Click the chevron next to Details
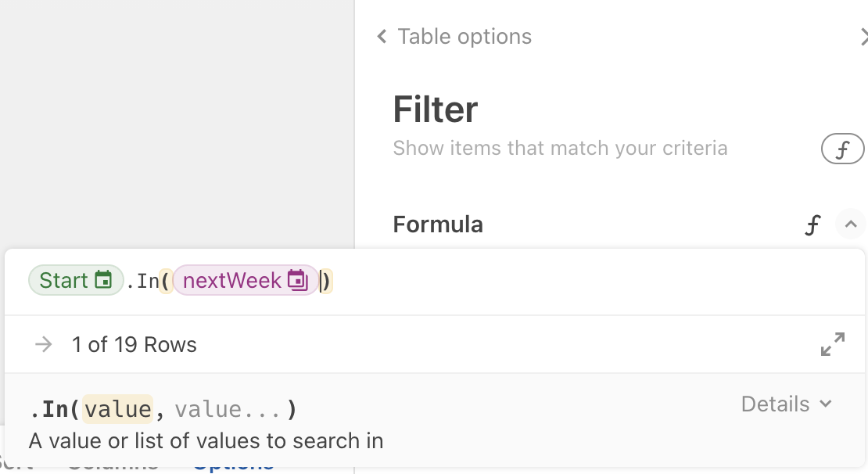 [825, 404]
